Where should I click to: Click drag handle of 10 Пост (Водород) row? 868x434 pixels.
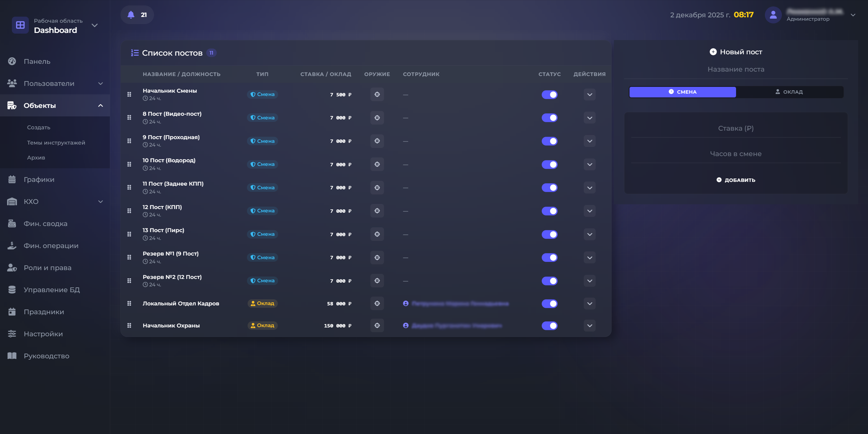129,164
